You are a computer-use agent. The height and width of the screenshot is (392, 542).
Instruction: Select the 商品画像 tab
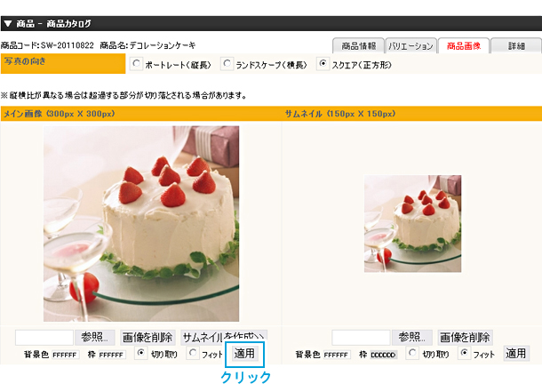coord(464,45)
